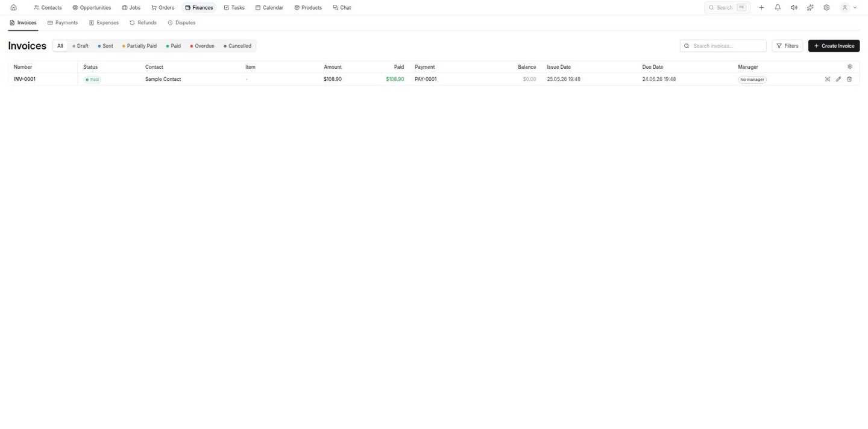Sort by the Manager column header
Screen dimensions: 868x429
pos(748,67)
